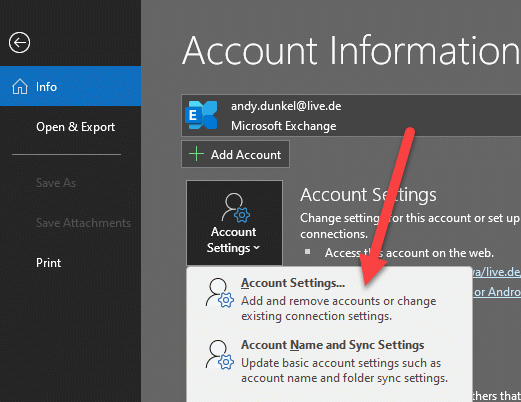
Task: Choose Account Name and Sync Settings
Action: pyautogui.click(x=329, y=361)
